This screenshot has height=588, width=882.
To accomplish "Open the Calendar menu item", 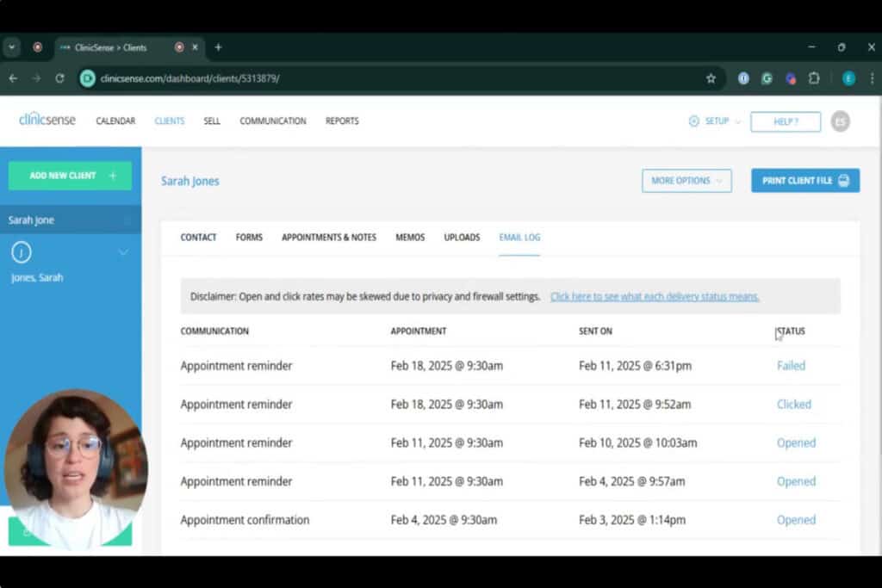I will tap(115, 121).
